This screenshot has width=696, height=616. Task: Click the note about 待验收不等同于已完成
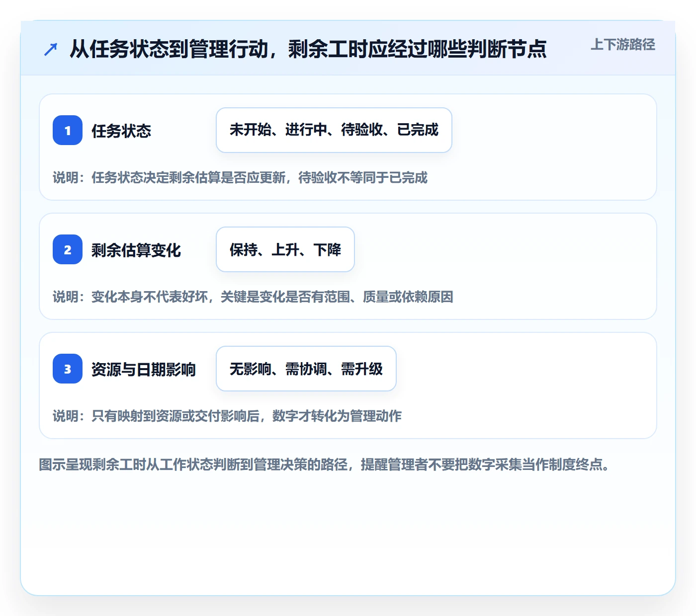240,177
